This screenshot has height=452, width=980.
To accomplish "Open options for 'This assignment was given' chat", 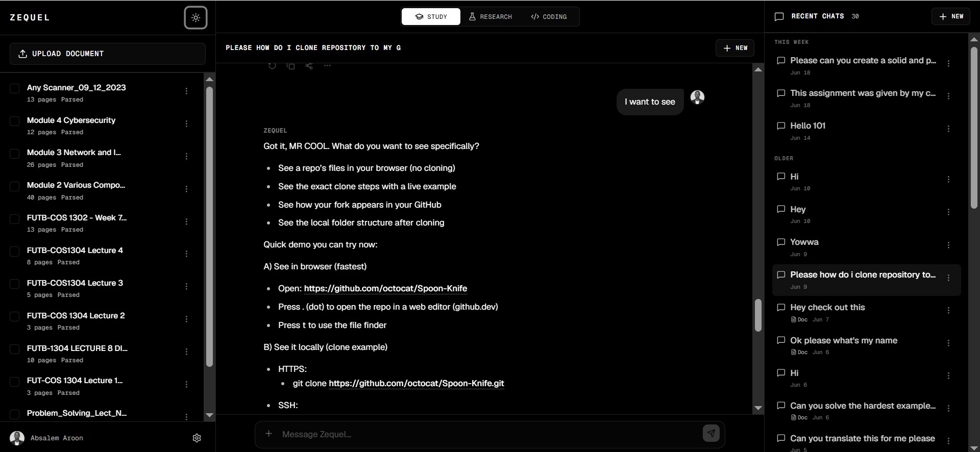I will [948, 96].
